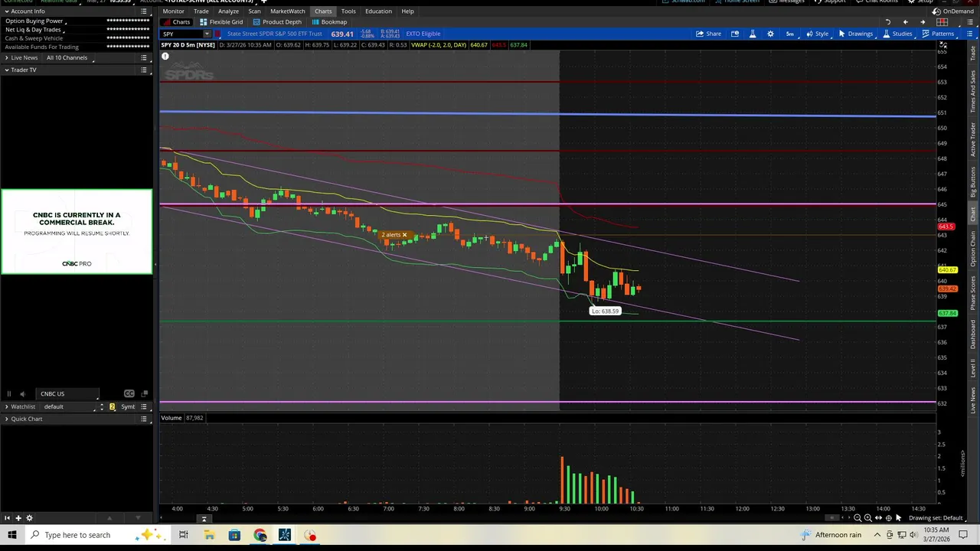The width and height of the screenshot is (980, 551).
Task: Expand the Live News section
Action: (x=7, y=58)
